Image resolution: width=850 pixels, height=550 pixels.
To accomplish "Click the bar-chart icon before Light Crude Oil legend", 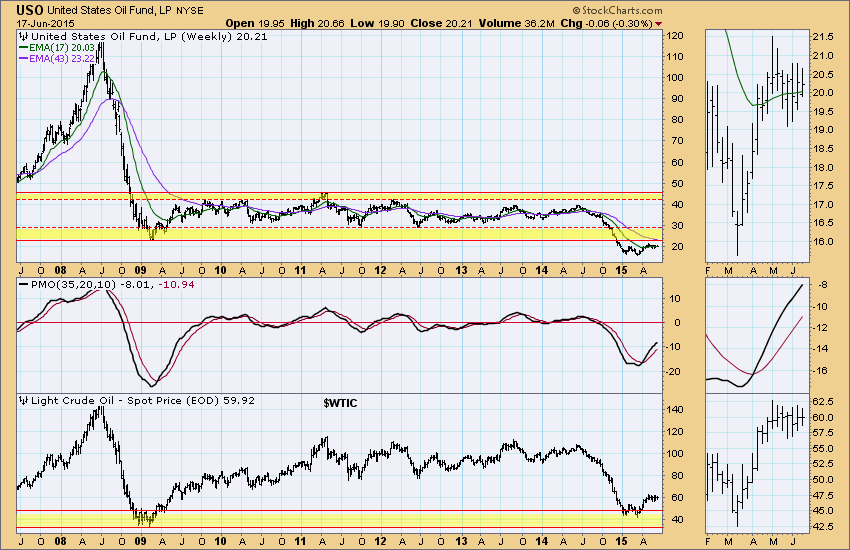I will coord(23,400).
